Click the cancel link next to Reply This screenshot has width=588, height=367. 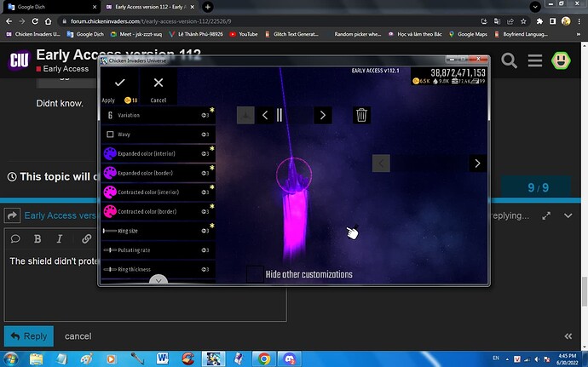click(78, 336)
